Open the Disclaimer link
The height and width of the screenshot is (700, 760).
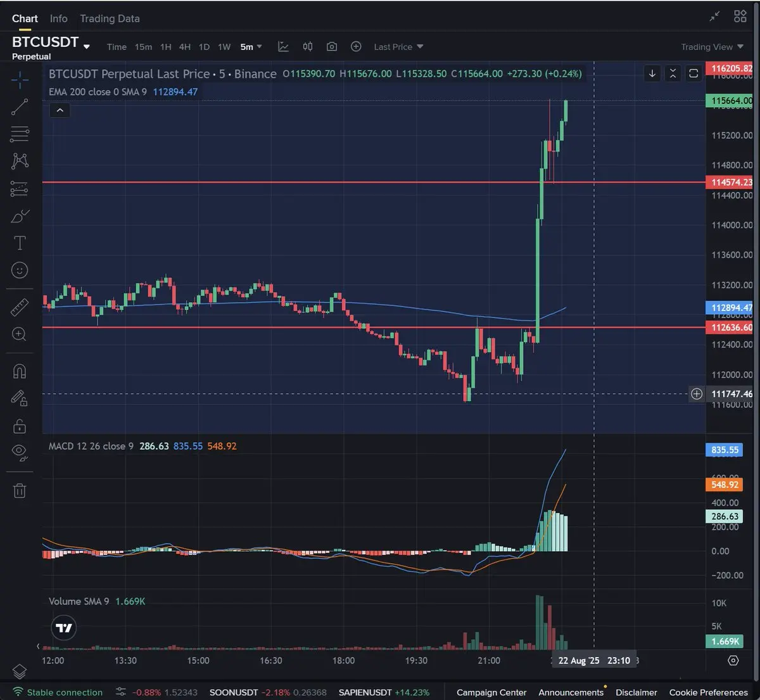coord(636,692)
